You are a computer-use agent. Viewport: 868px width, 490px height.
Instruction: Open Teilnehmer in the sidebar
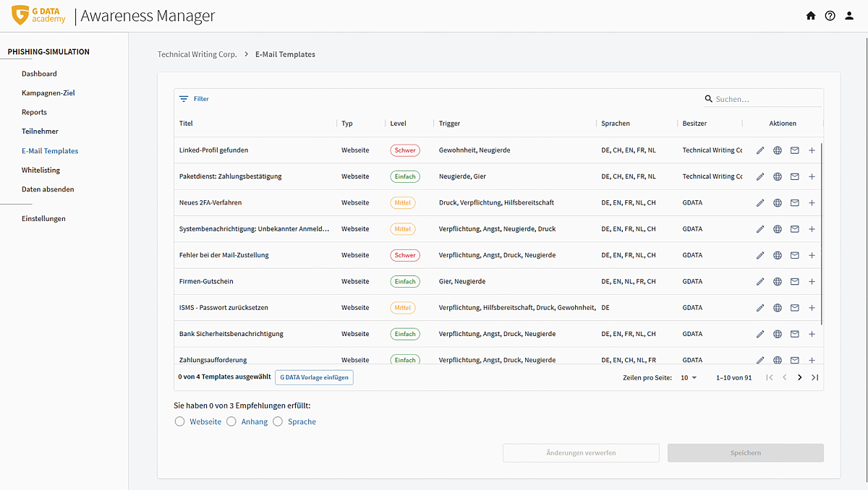[40, 132]
